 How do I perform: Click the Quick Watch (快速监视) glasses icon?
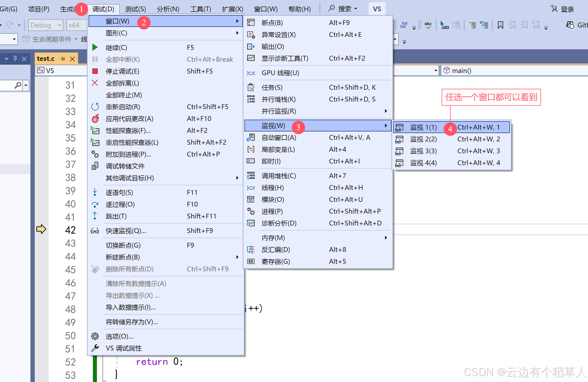tap(95, 231)
